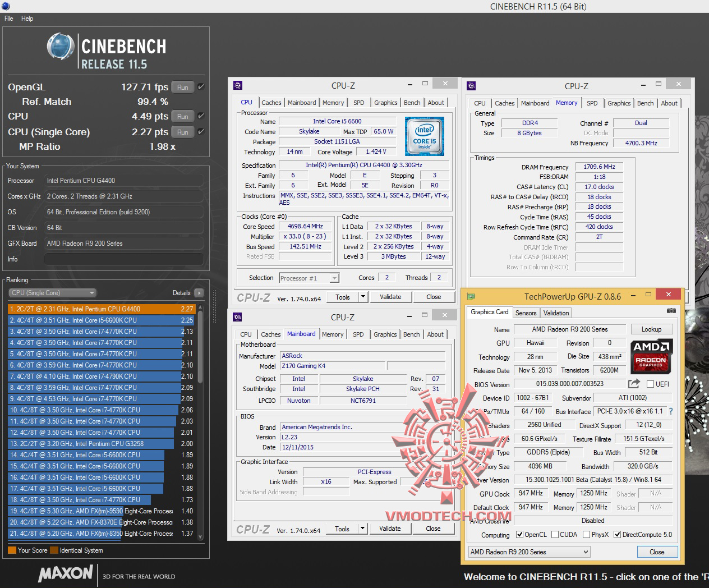Image resolution: width=709 pixels, height=588 pixels.
Task: Click the window icon of CPU-Z Mainboard window
Action: pyautogui.click(x=237, y=317)
